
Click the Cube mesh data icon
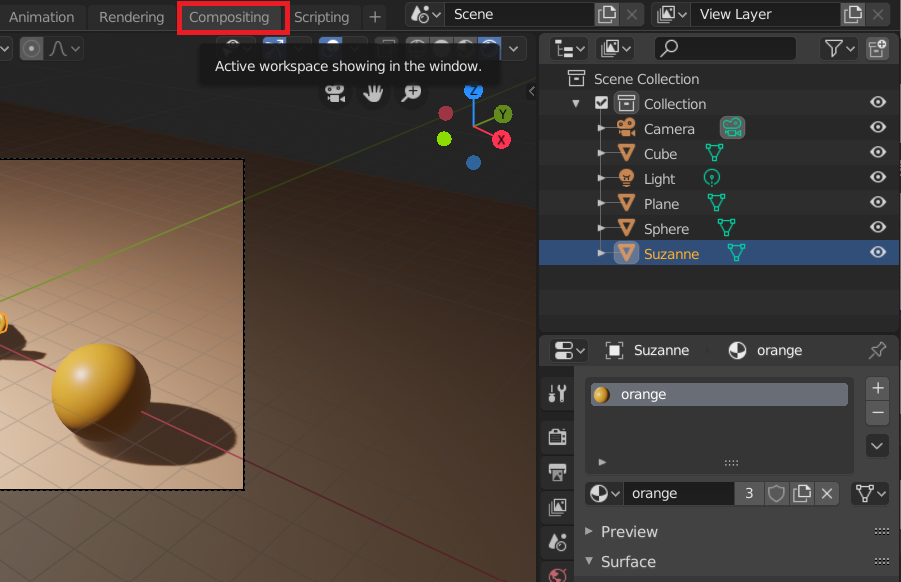(x=714, y=152)
